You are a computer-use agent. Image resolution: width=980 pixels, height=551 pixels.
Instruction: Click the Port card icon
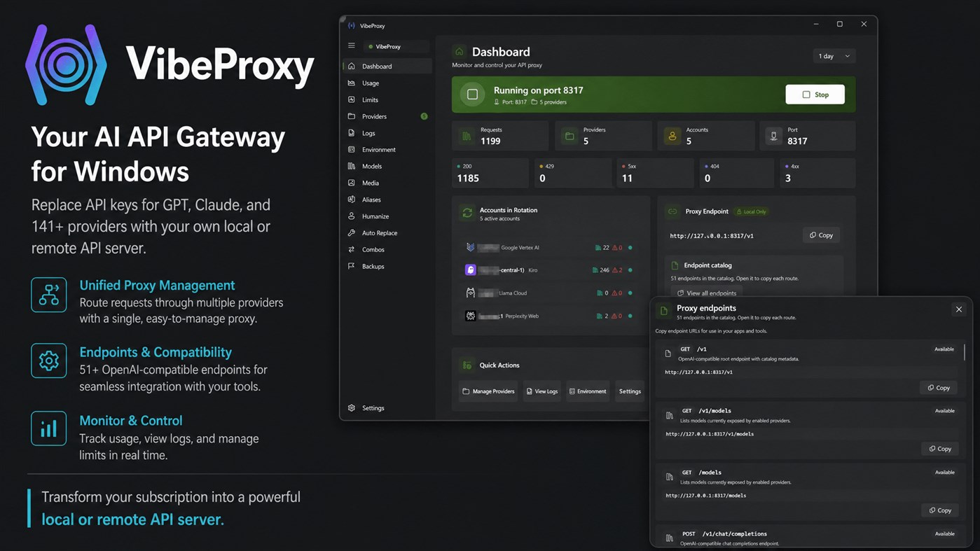point(773,136)
